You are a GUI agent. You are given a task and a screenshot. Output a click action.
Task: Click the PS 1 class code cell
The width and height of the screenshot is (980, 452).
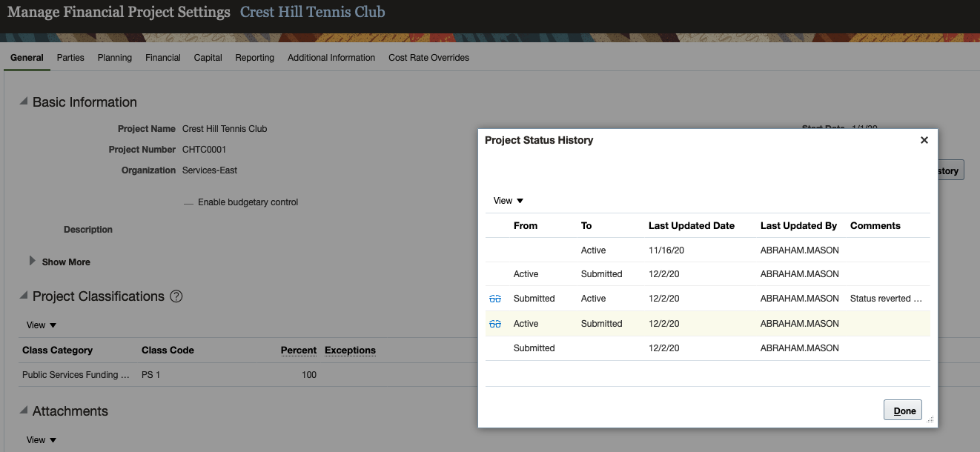pos(150,375)
